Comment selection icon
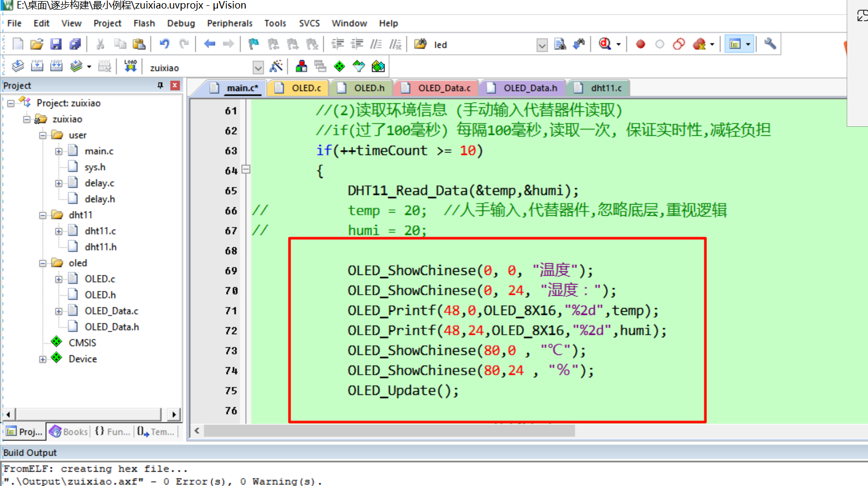The height and width of the screenshot is (486, 868). click(376, 44)
